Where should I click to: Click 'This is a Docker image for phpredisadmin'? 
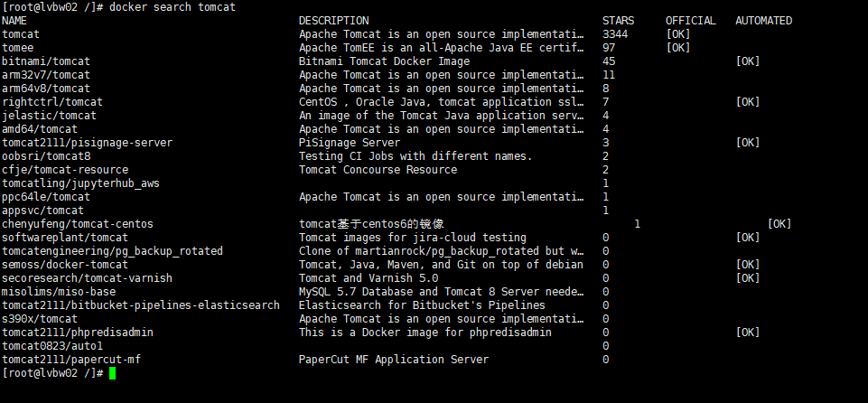[x=425, y=333]
